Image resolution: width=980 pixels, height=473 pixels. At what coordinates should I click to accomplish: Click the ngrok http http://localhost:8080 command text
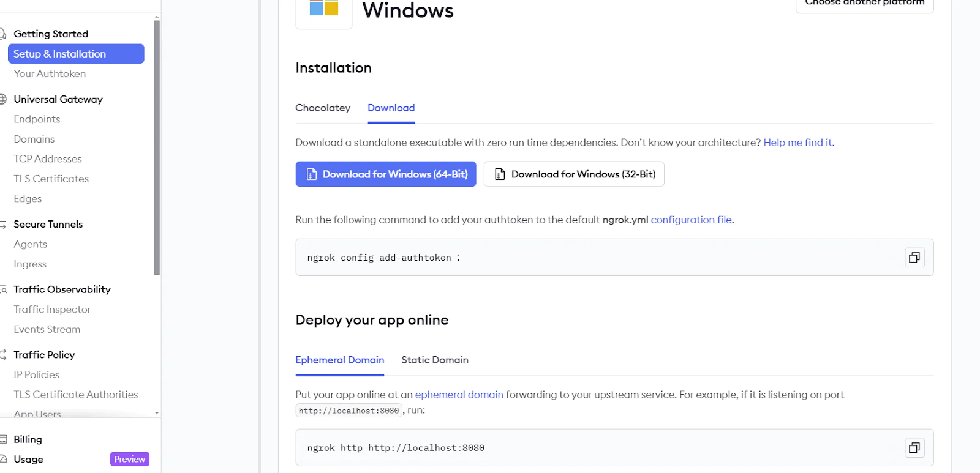396,448
